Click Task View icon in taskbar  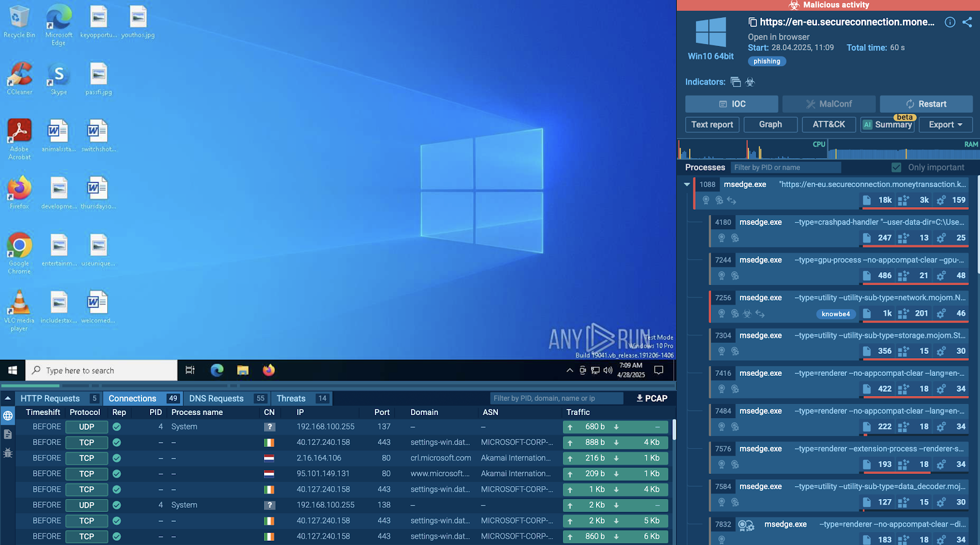coord(190,370)
